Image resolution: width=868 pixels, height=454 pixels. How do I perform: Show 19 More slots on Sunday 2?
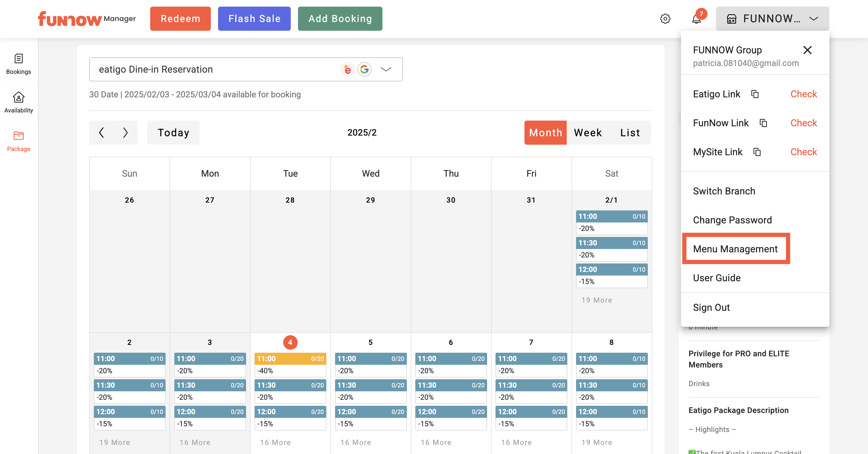coord(114,442)
